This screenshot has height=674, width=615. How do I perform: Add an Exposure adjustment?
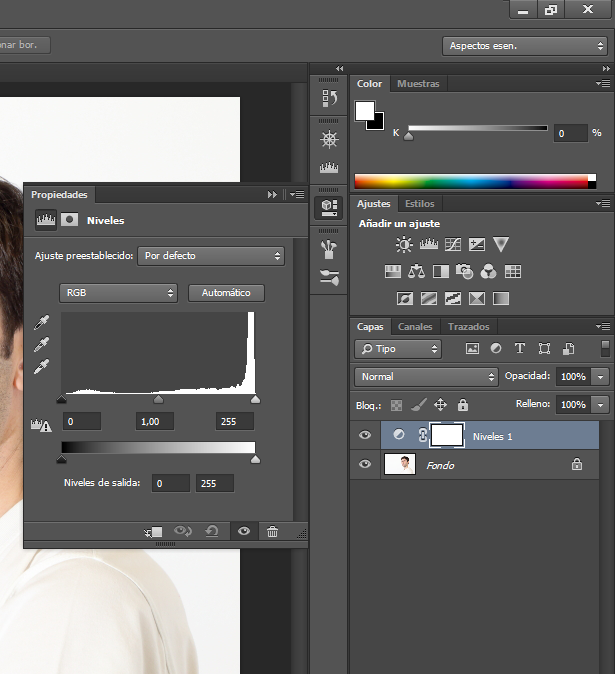[477, 245]
